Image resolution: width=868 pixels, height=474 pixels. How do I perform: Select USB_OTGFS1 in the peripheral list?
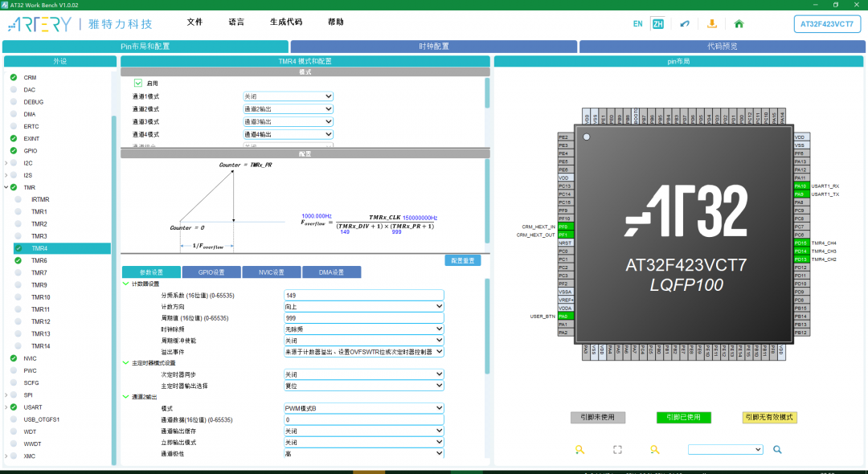41,419
